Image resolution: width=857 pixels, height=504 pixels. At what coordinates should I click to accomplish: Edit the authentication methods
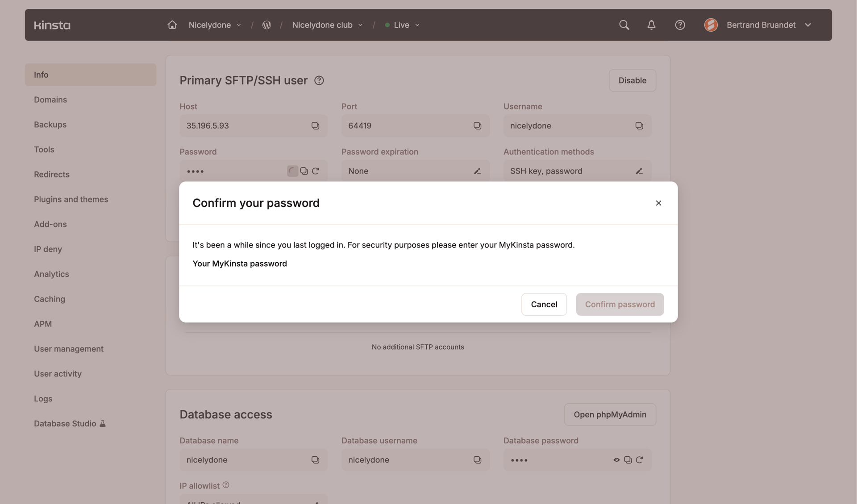639,171
